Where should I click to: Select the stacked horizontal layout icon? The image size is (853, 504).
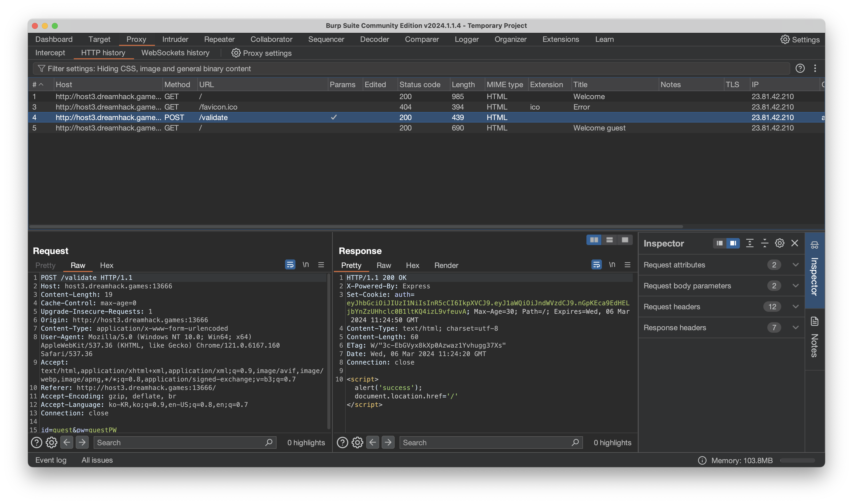point(609,240)
